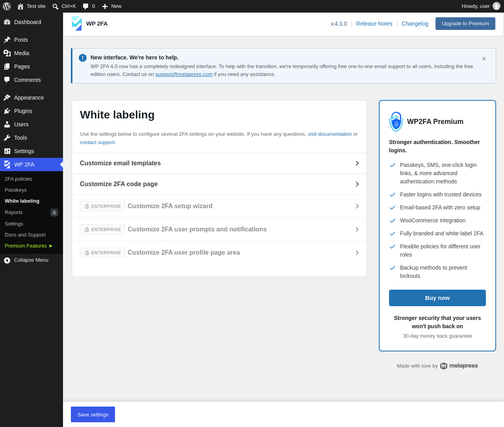Click the v.4.1.0 version text
Image resolution: width=504 pixels, height=427 pixels.
(339, 24)
